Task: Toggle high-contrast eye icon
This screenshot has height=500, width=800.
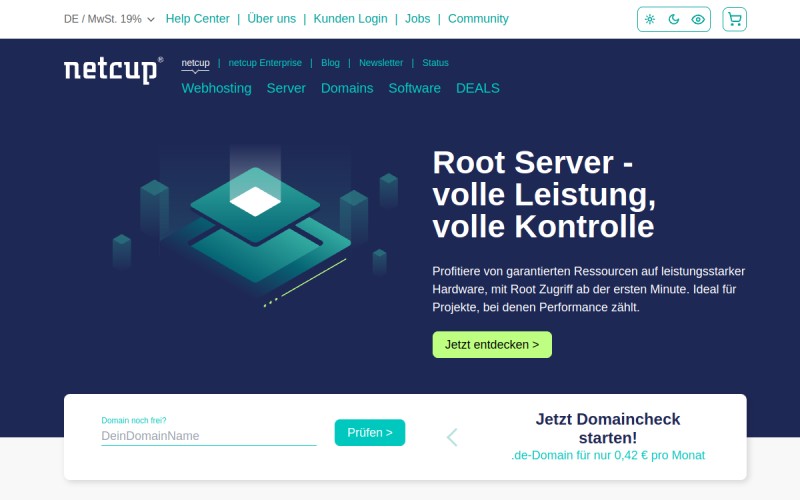Action: [698, 19]
